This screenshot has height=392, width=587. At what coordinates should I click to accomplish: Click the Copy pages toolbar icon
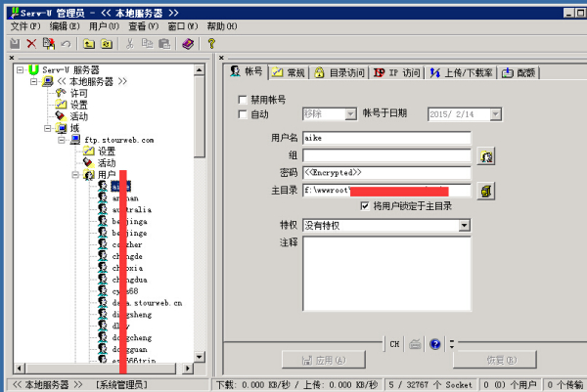(x=147, y=44)
